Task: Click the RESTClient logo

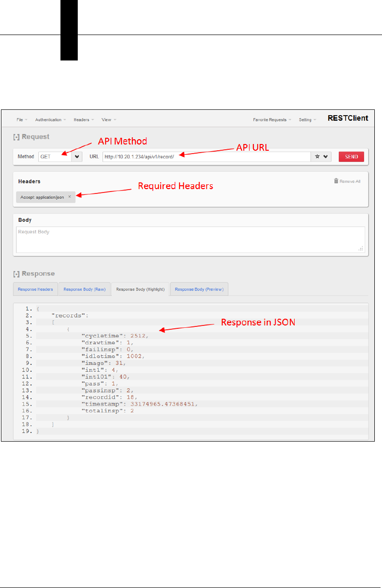Action: (x=348, y=119)
